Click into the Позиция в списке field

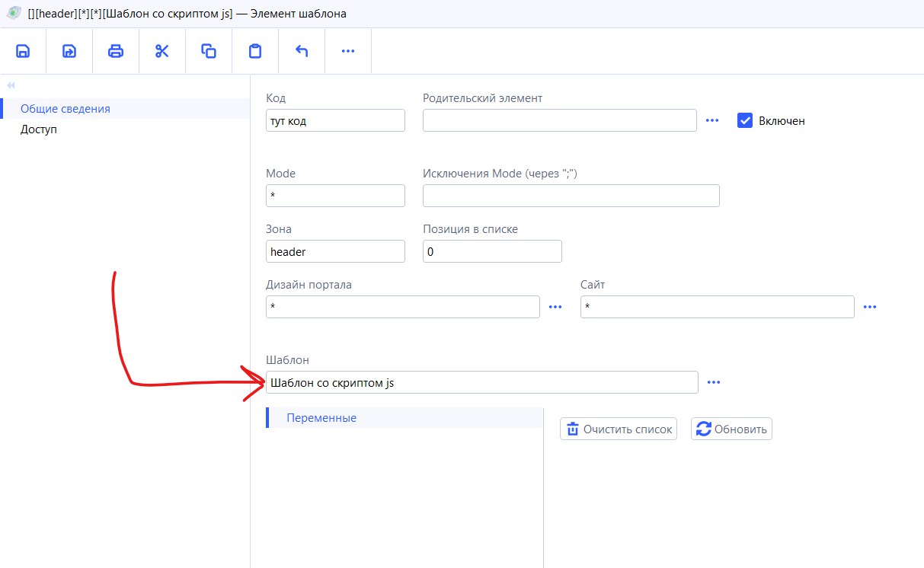coord(491,251)
